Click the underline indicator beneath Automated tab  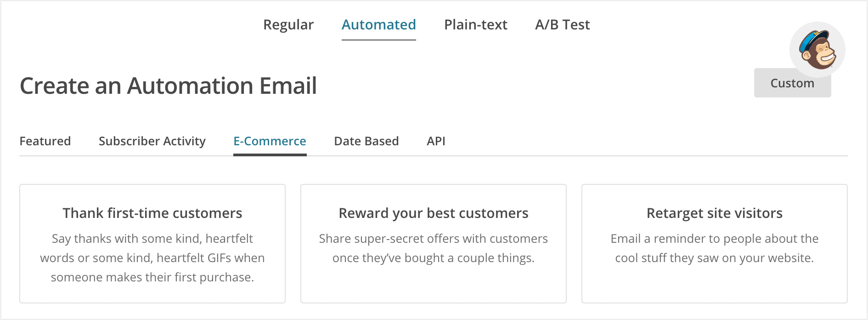[x=378, y=40]
